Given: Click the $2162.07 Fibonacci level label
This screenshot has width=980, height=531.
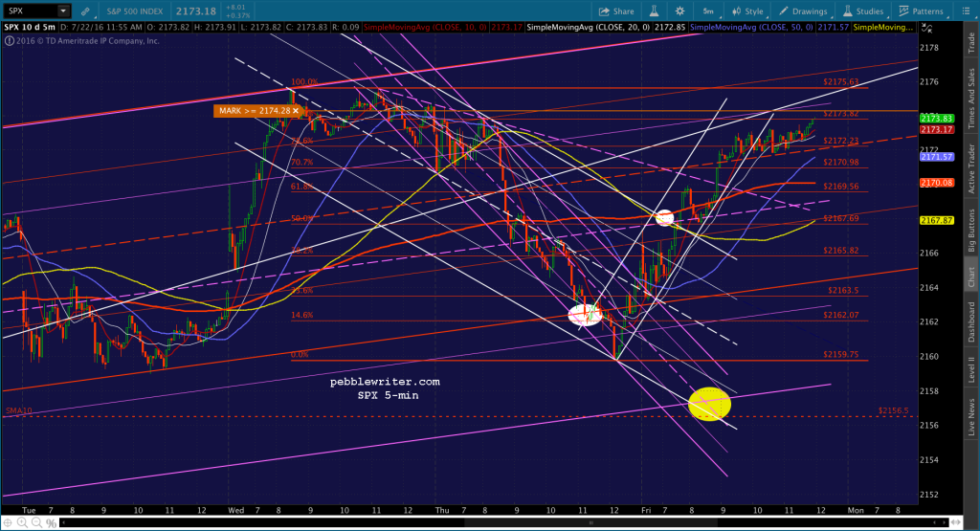Looking at the screenshot, I should coord(840,315).
